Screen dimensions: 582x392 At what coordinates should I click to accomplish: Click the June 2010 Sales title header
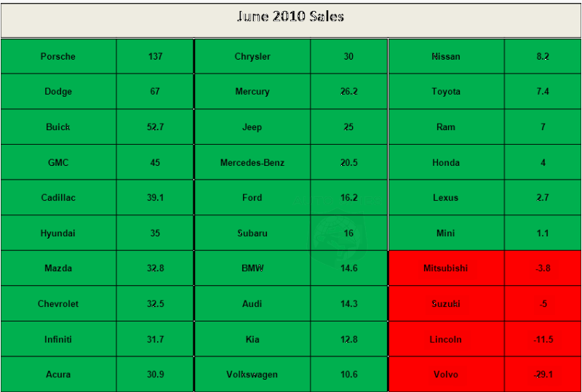pos(290,17)
